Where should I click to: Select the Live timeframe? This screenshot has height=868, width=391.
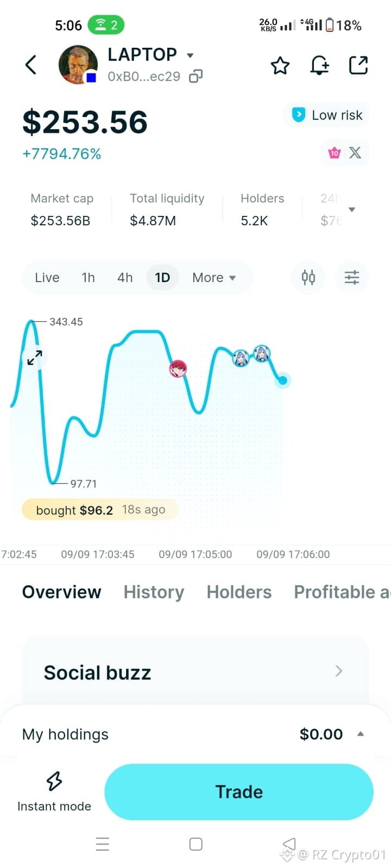click(x=47, y=278)
